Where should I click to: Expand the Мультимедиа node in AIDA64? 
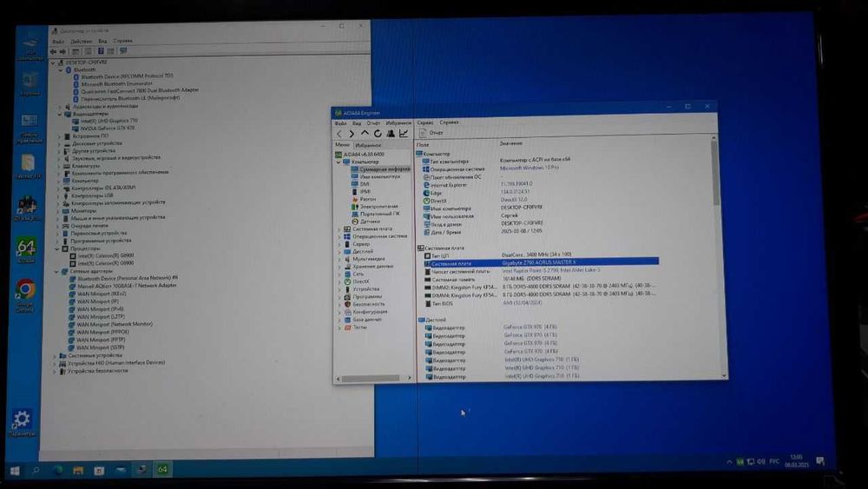point(339,259)
